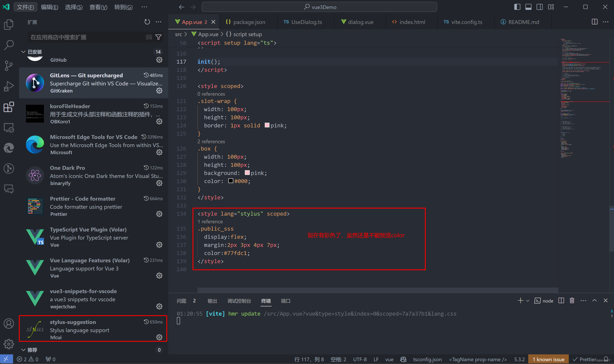Screen dimensions: 614x364
Task: Toggle the secondary sidebar visibility
Action: [x=539, y=7]
